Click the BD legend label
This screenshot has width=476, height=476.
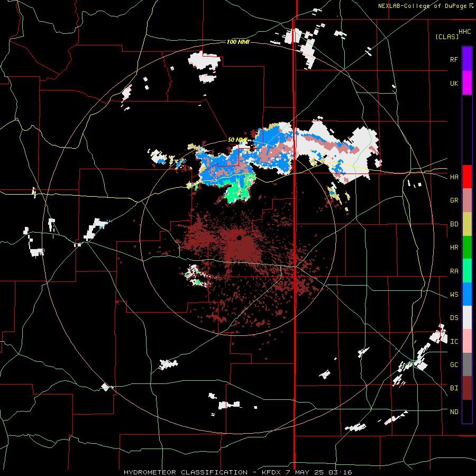point(454,224)
